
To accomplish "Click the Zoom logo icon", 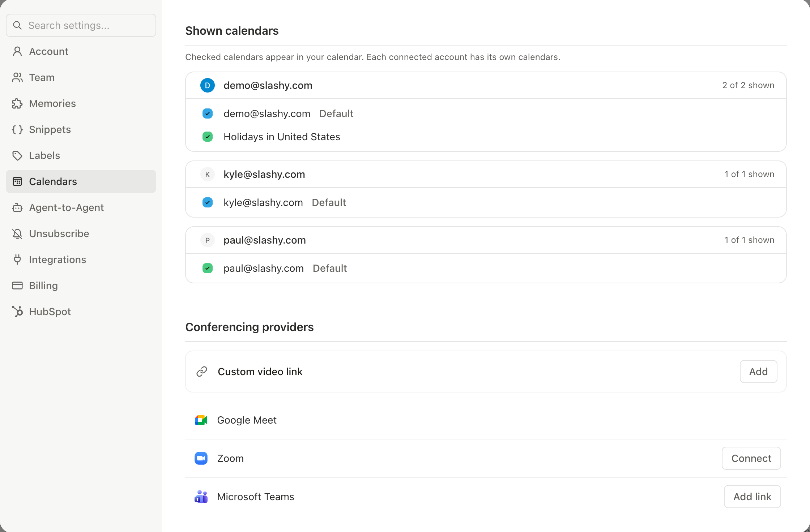I will click(201, 458).
